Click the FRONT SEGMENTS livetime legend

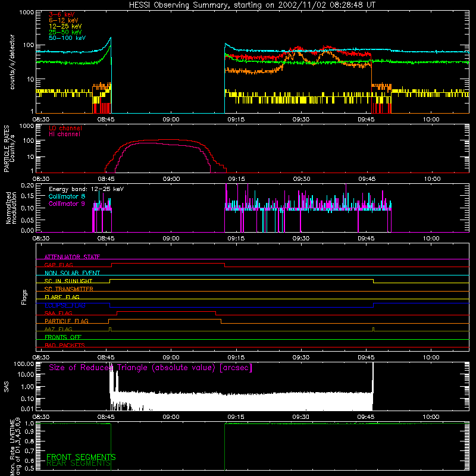[81, 457]
